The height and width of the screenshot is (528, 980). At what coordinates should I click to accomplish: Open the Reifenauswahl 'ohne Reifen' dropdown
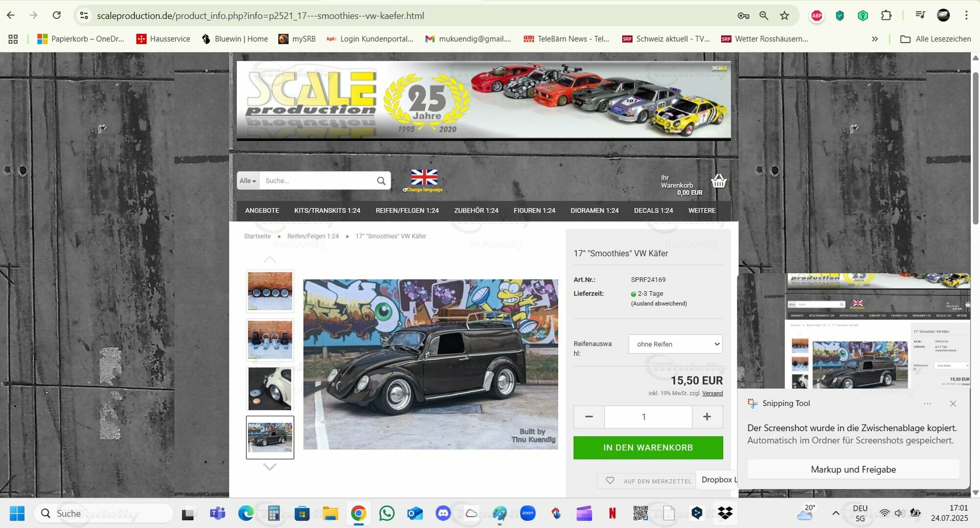(675, 344)
